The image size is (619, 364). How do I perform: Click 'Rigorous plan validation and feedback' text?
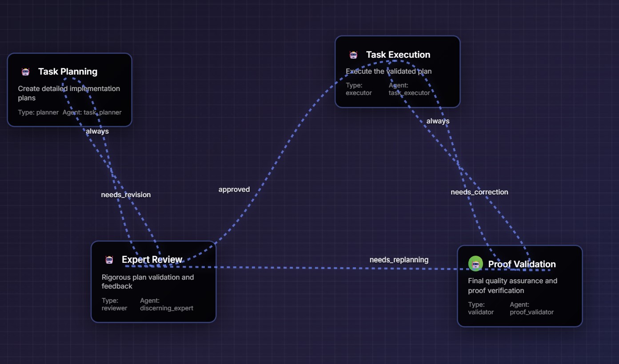(148, 281)
